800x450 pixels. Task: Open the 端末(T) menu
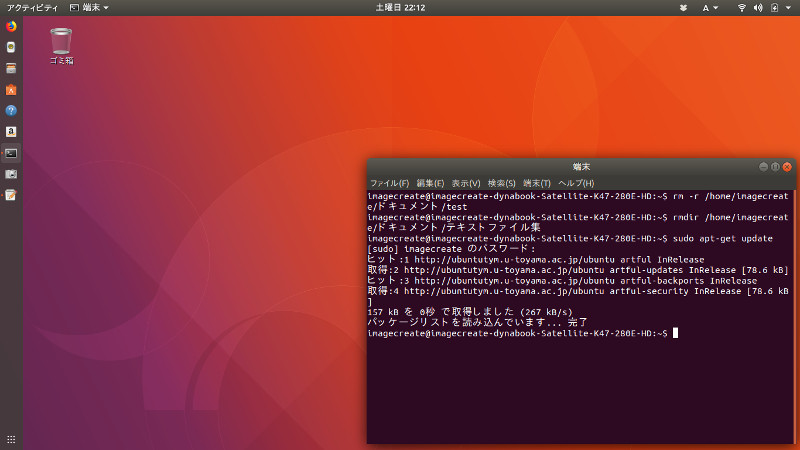[537, 183]
